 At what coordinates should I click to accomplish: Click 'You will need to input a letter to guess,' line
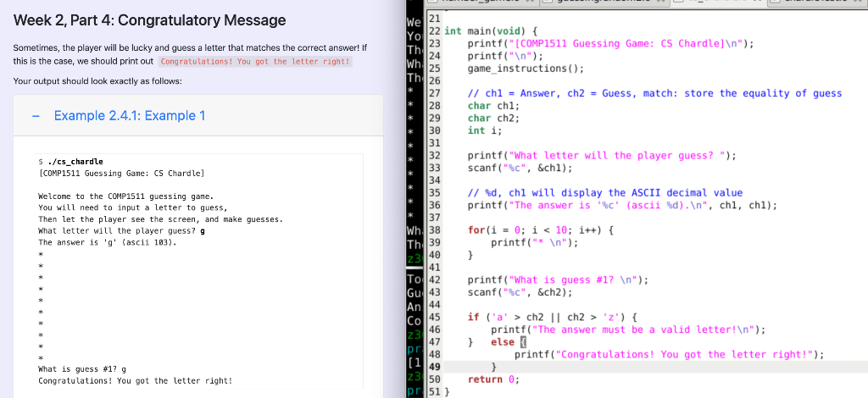[133, 207]
